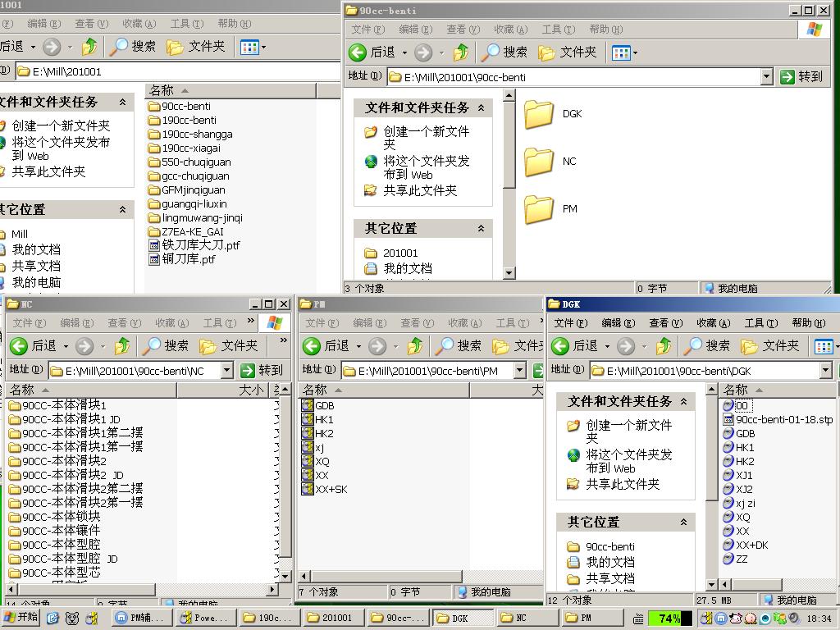Viewport: 840px width, 630px height.
Task: Click 大小 column header in NC window
Action: point(224,390)
